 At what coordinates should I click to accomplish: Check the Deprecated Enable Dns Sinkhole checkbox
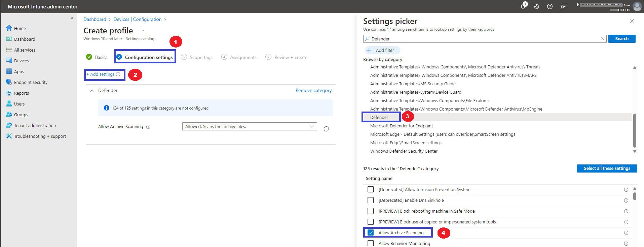tap(371, 200)
